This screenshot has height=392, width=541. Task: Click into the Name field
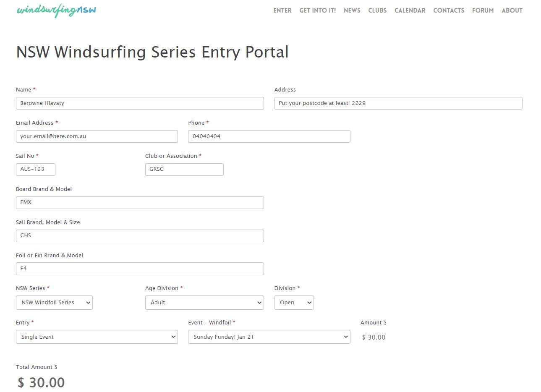click(140, 103)
